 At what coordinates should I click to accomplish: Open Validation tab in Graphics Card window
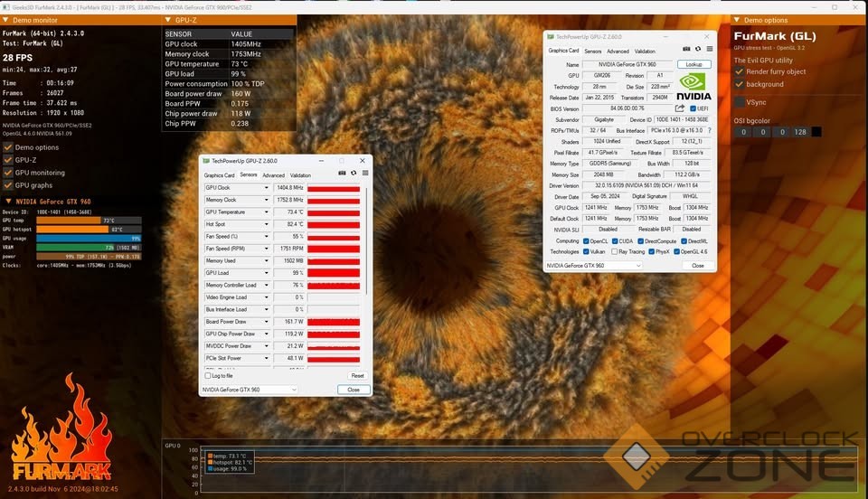coord(645,52)
